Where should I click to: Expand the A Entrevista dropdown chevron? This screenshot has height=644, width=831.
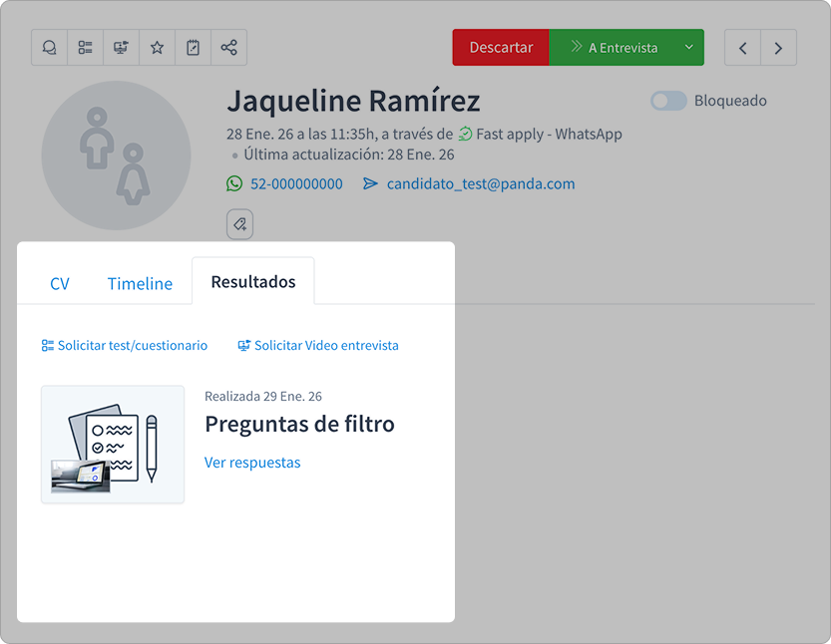click(688, 47)
